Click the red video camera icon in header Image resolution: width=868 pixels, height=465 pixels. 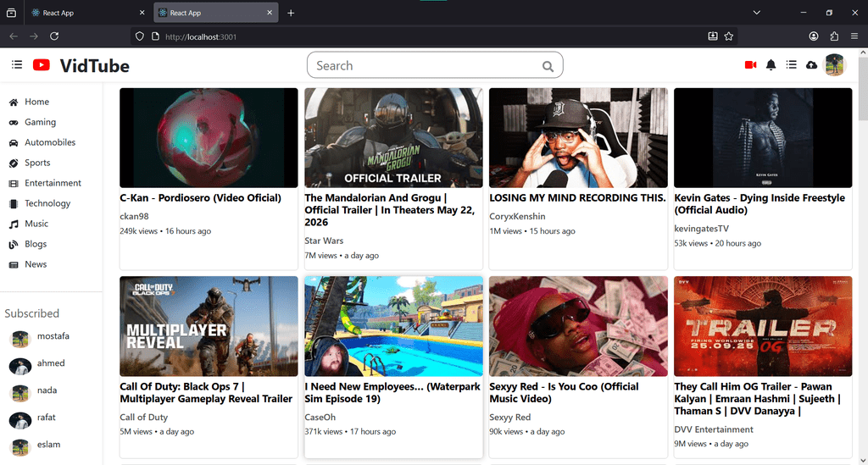click(x=750, y=65)
